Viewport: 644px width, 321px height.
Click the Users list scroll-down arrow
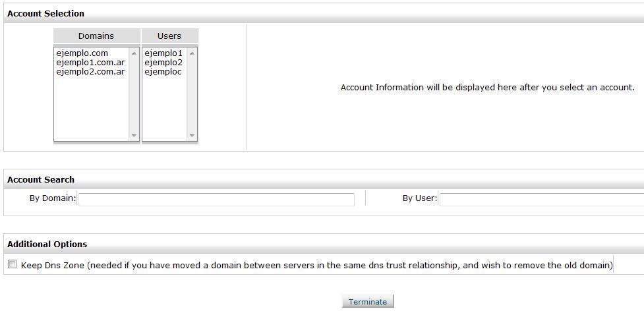pos(192,136)
